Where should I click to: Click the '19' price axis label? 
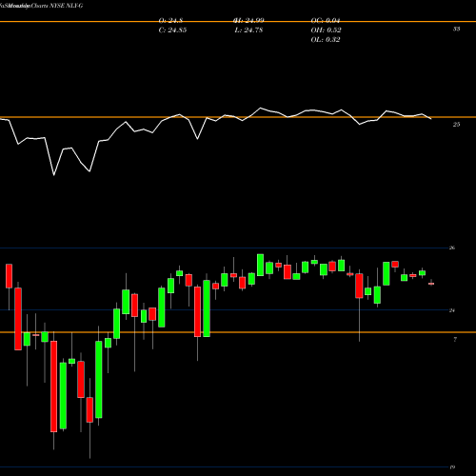[x=452, y=467]
